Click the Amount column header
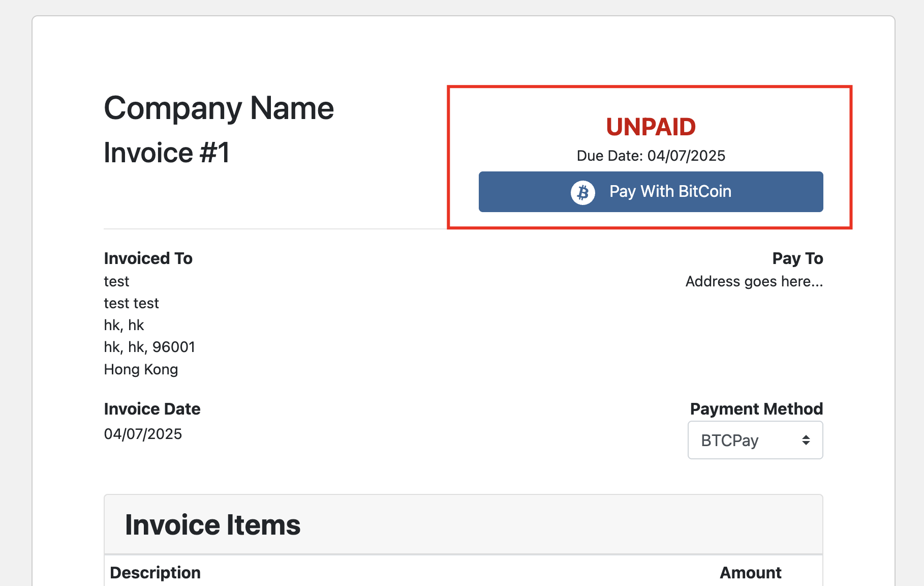 coord(751,572)
